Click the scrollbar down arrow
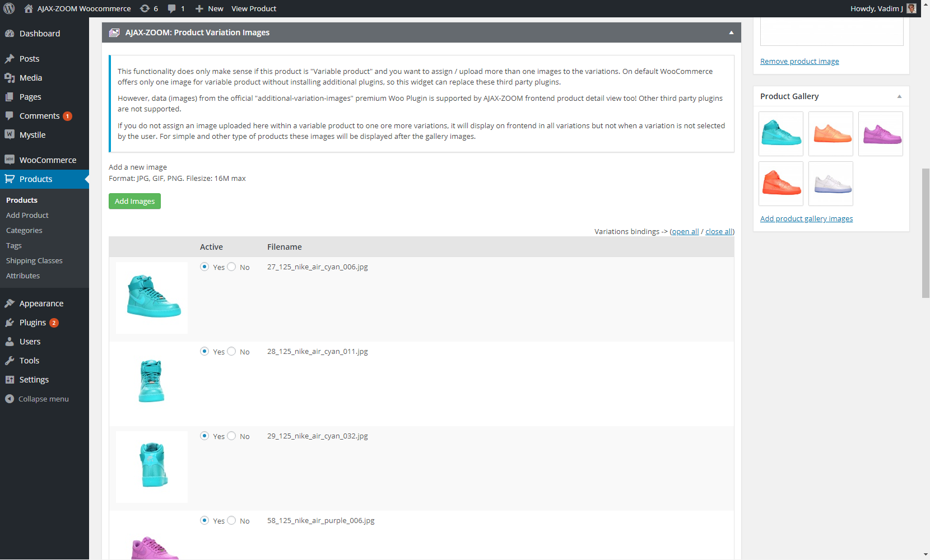 pos(926,555)
